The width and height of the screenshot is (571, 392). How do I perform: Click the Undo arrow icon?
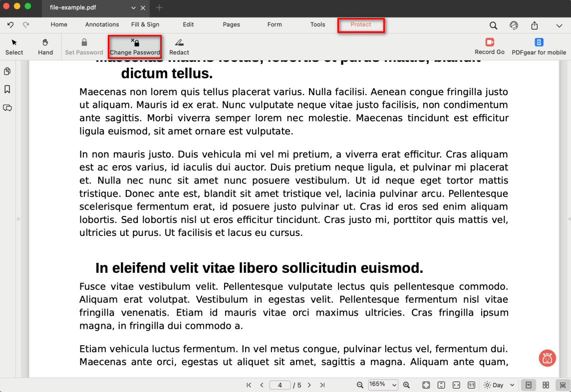click(x=10, y=25)
